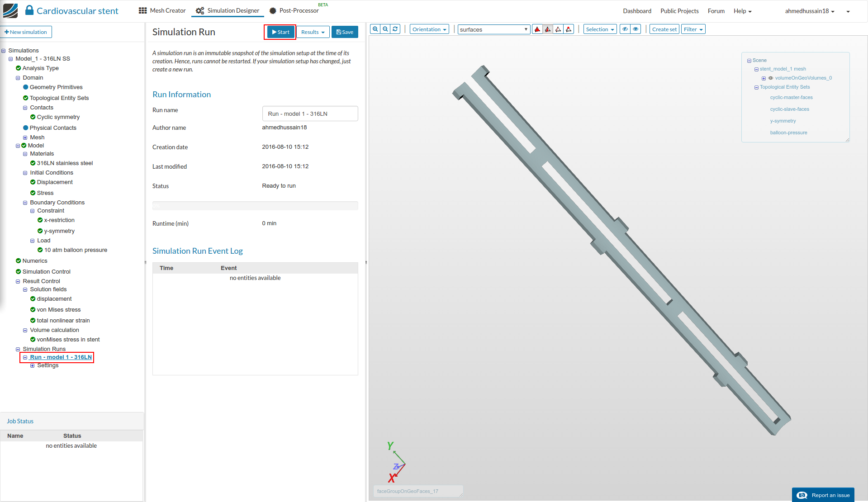868x502 pixels.
Task: Zoom out of the 3D viewer
Action: point(385,29)
